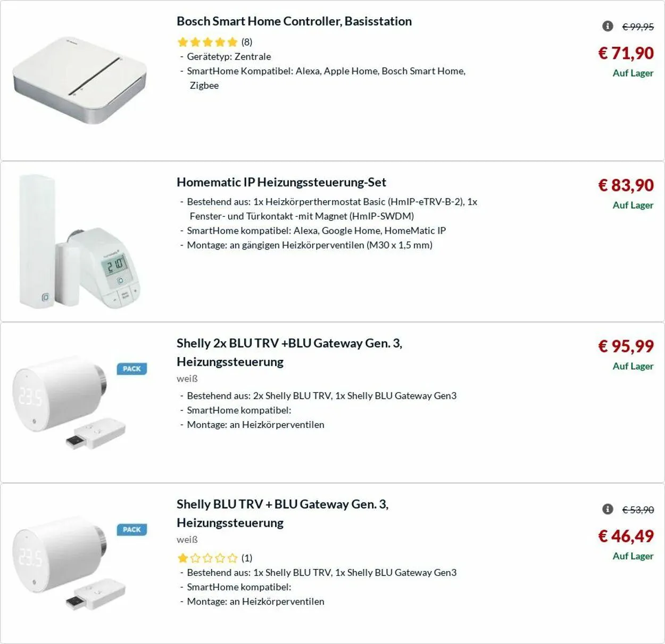
Task: Click single Shelly BLU TRV product image
Action: (x=69, y=563)
